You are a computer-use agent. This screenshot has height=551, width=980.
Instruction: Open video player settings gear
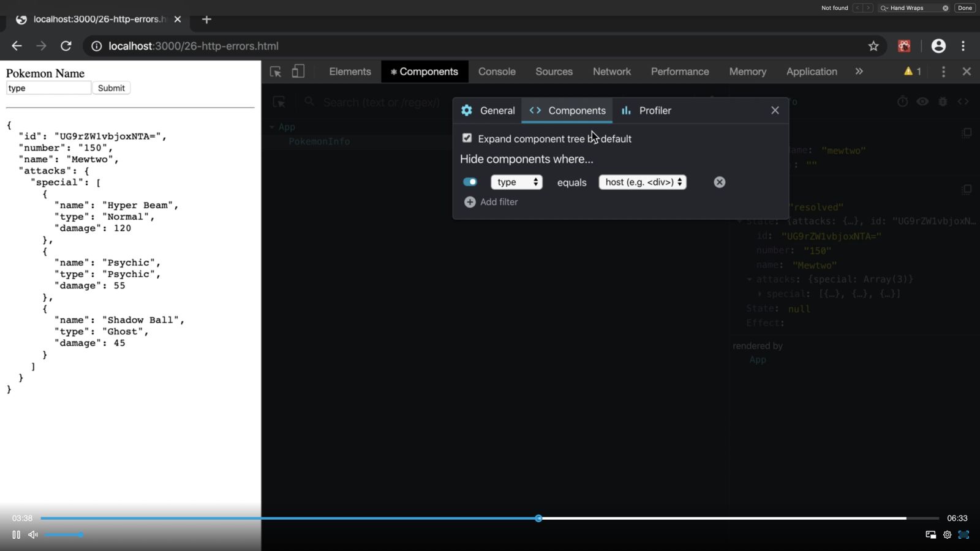[947, 534]
